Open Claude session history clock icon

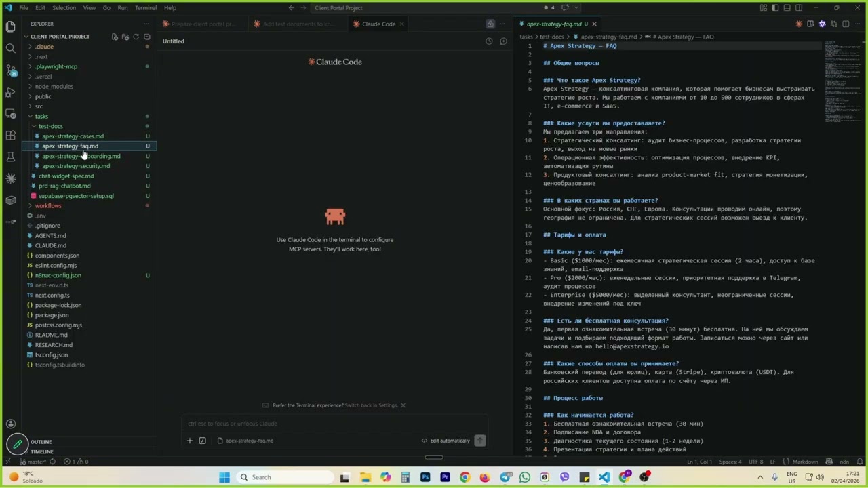489,41
